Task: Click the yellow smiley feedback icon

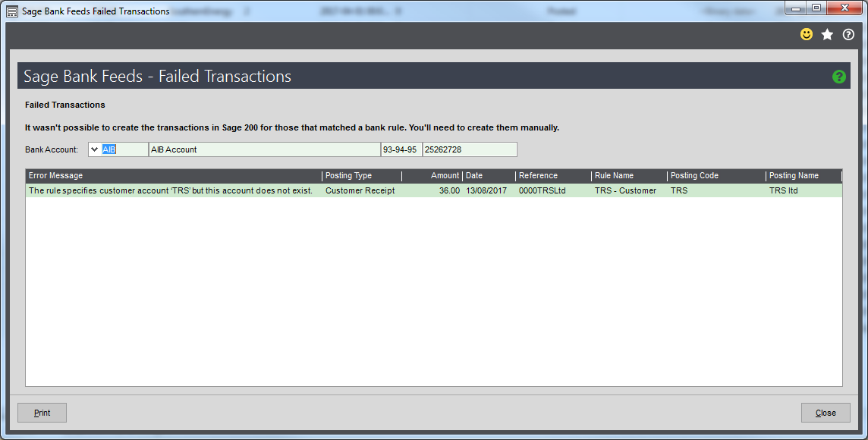Action: pos(807,35)
